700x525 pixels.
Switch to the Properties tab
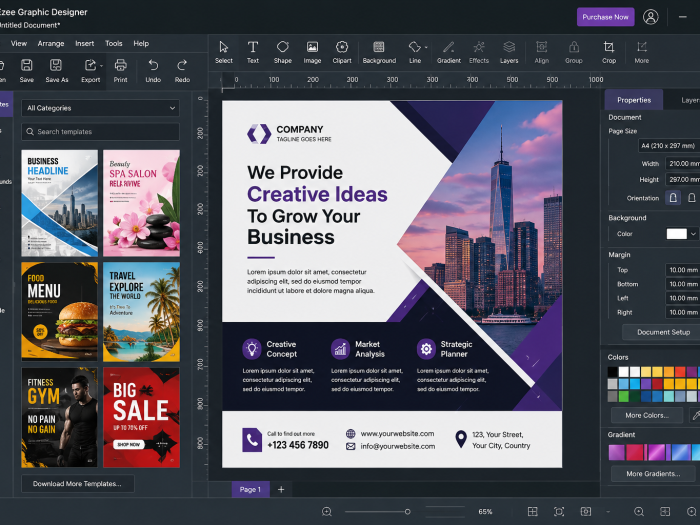click(x=634, y=100)
